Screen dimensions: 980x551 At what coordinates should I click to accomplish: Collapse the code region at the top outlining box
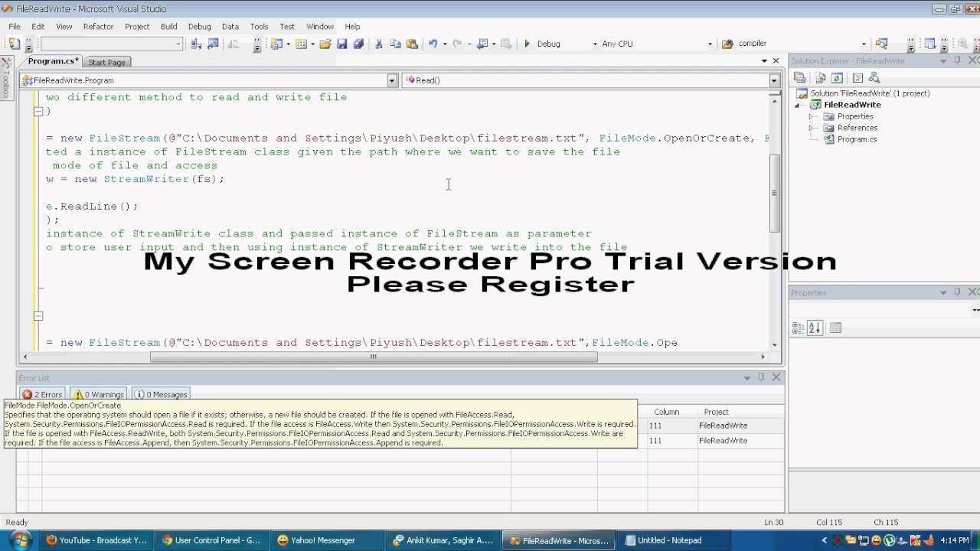pyautogui.click(x=38, y=111)
